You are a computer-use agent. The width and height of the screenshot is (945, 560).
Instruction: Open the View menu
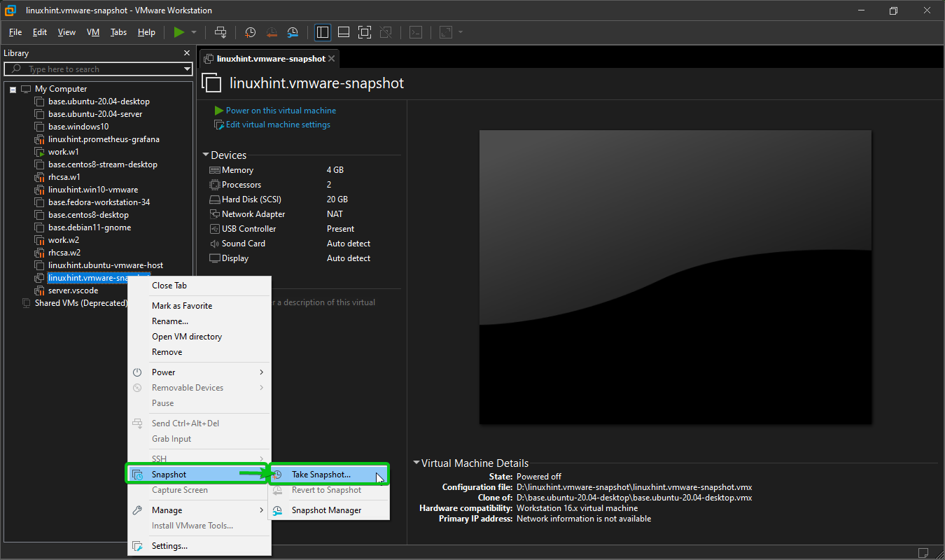point(66,32)
